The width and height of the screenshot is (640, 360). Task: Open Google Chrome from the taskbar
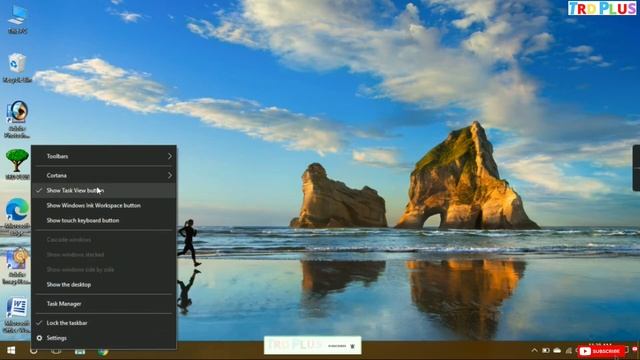pos(103,351)
